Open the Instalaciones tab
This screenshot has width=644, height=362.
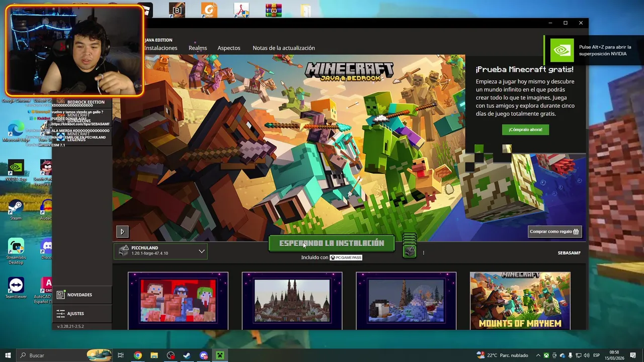(x=160, y=48)
